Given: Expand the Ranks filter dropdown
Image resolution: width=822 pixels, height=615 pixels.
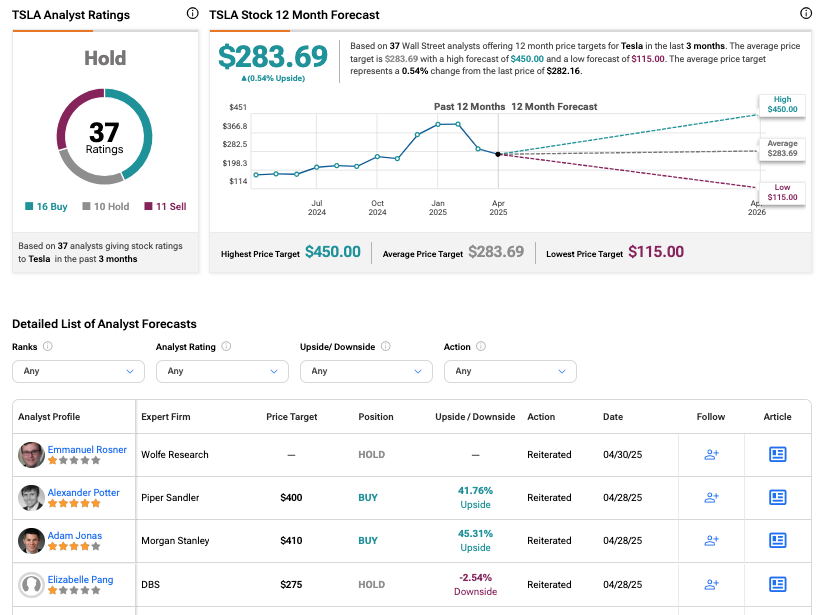Looking at the screenshot, I should pyautogui.click(x=78, y=371).
